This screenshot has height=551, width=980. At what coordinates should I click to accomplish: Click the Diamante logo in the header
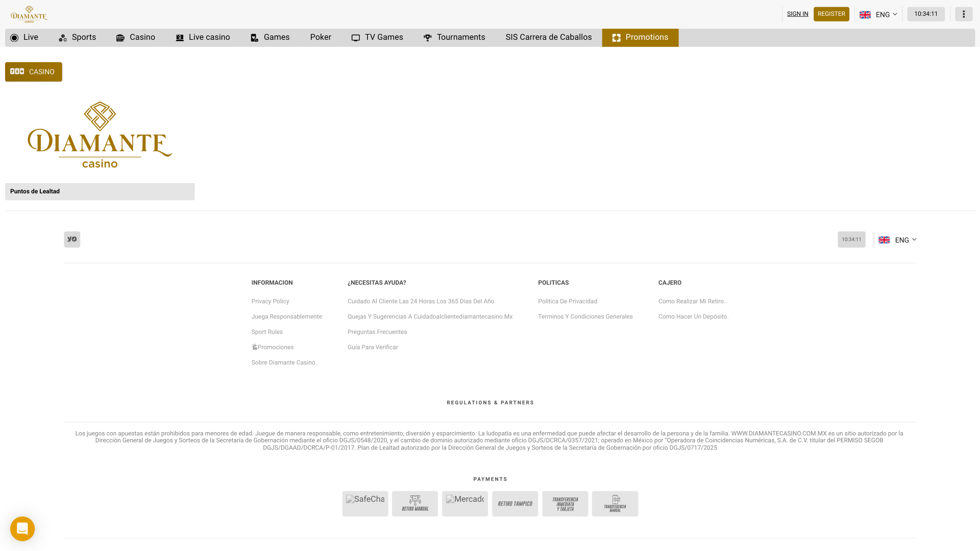point(29,14)
